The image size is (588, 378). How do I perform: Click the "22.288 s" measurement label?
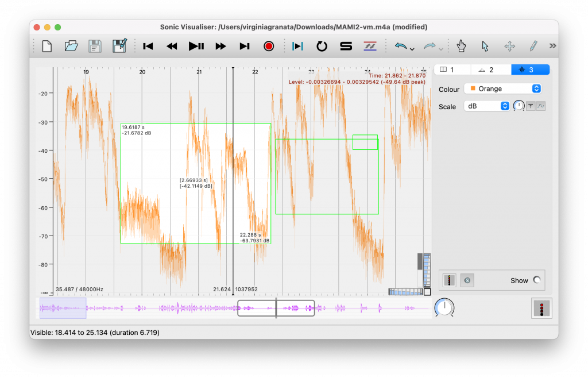click(250, 235)
